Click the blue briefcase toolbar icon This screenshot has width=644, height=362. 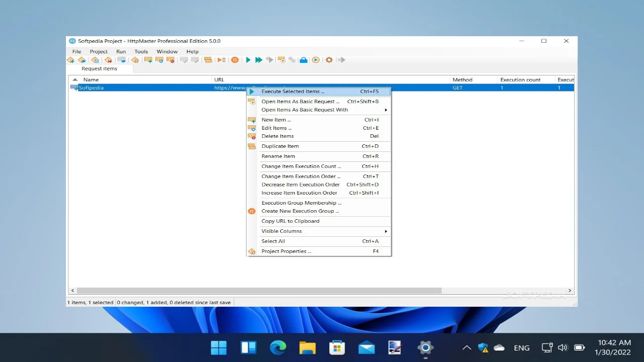tap(303, 60)
